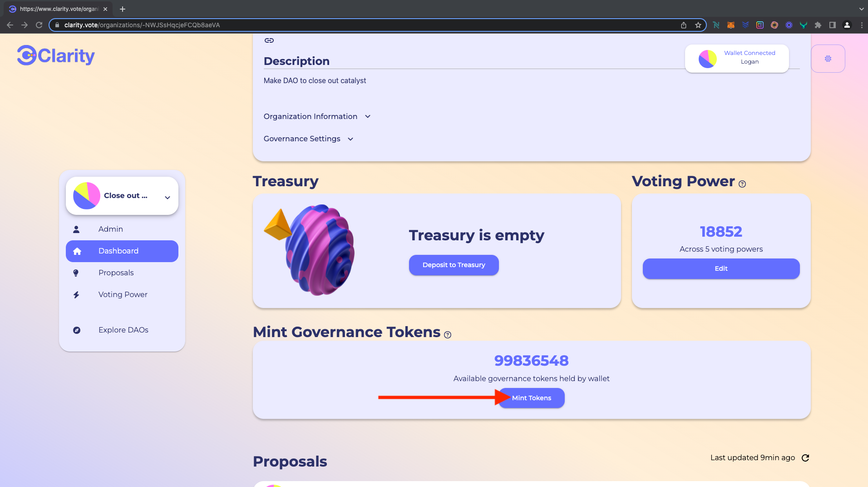Click the Mint Tokens button
This screenshot has height=487, width=868.
532,398
